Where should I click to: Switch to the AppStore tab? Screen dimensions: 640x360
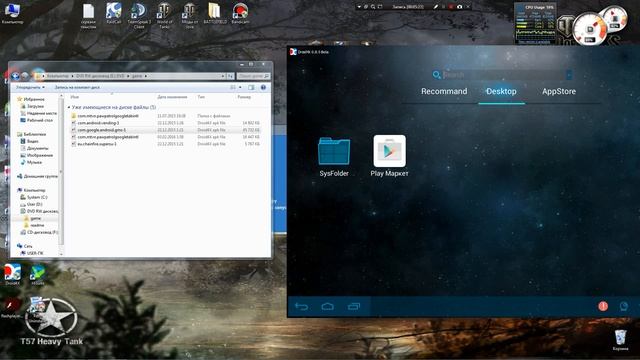tap(559, 91)
